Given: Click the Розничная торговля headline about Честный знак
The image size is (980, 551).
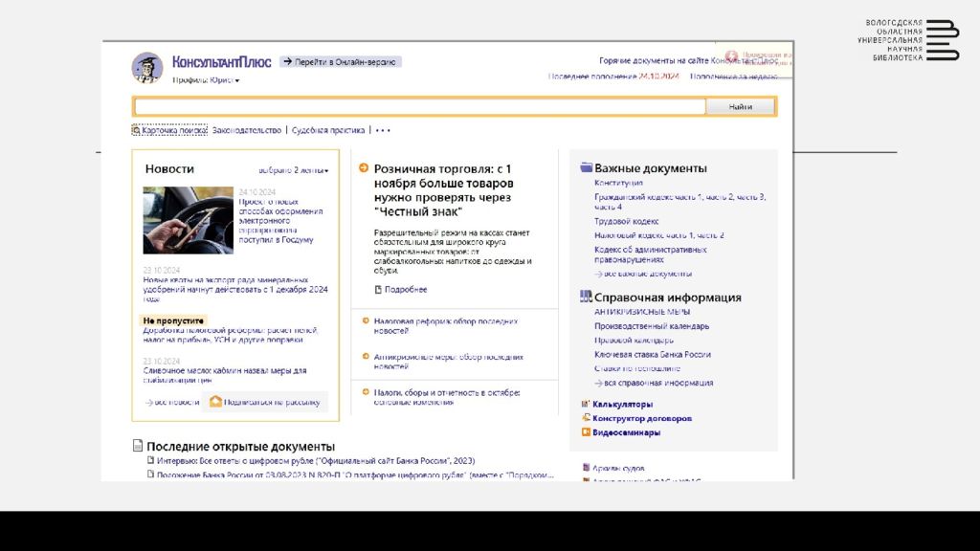Looking at the screenshot, I should click(443, 190).
